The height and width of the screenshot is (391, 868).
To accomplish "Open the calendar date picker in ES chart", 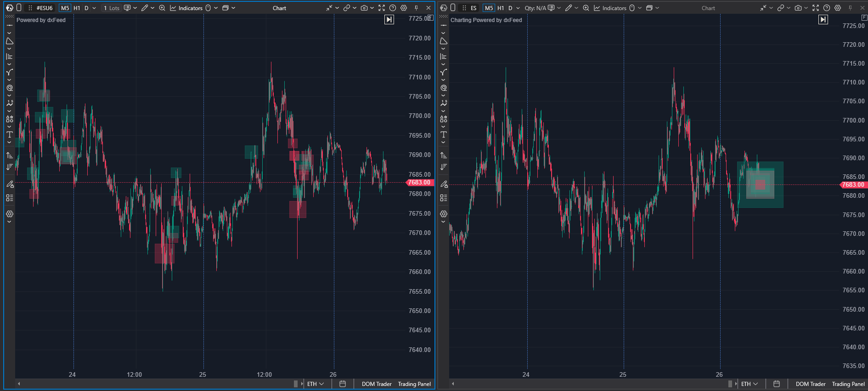I will pyautogui.click(x=777, y=384).
